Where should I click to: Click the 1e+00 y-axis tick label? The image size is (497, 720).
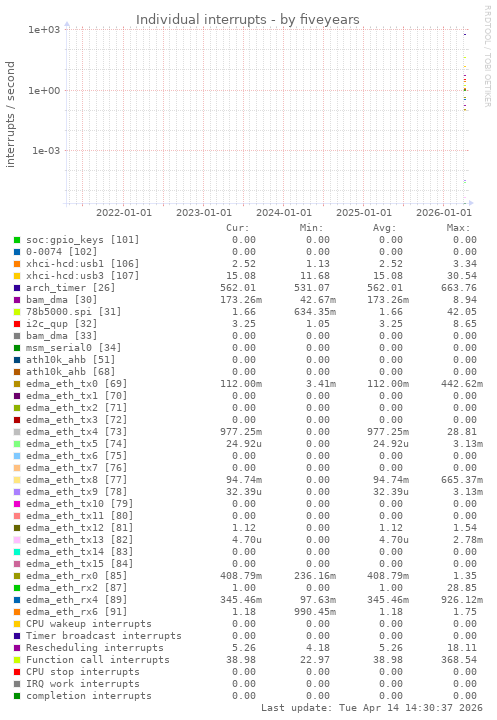click(44, 90)
